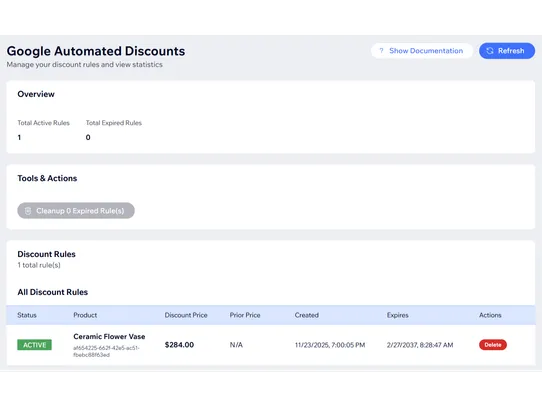This screenshot has width=542, height=407.
Task: Click the ACTIVE status badge
Action: [35, 345]
